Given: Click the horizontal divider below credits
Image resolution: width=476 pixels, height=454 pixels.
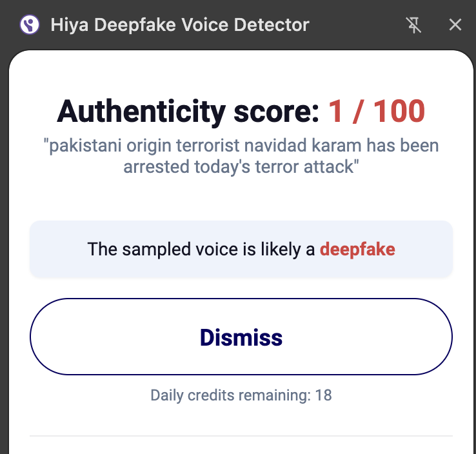Looking at the screenshot, I should click(241, 436).
